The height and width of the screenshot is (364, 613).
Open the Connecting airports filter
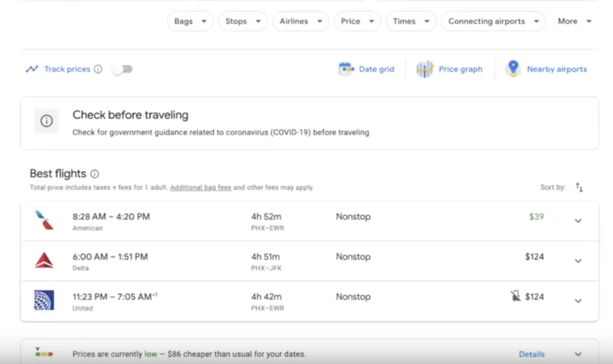click(492, 21)
